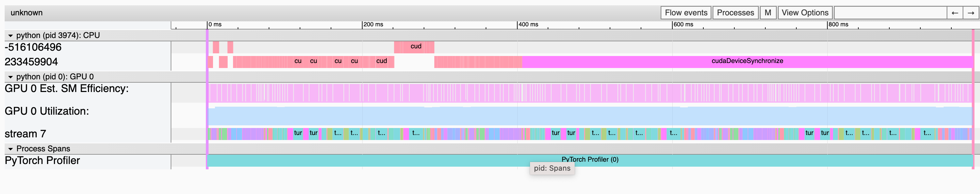
Task: Focus the trace search input field
Action: point(890,13)
